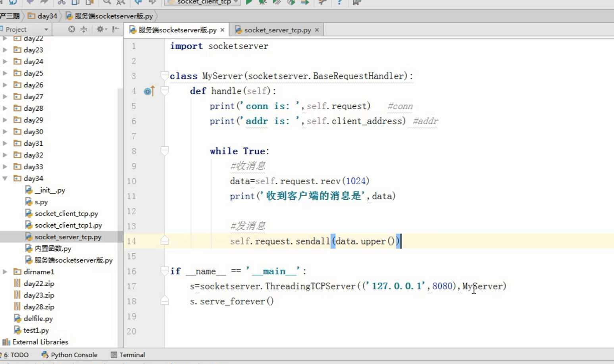614x364 pixels.
Task: Select socket_client_tcp.py in the tree
Action: pos(62,214)
